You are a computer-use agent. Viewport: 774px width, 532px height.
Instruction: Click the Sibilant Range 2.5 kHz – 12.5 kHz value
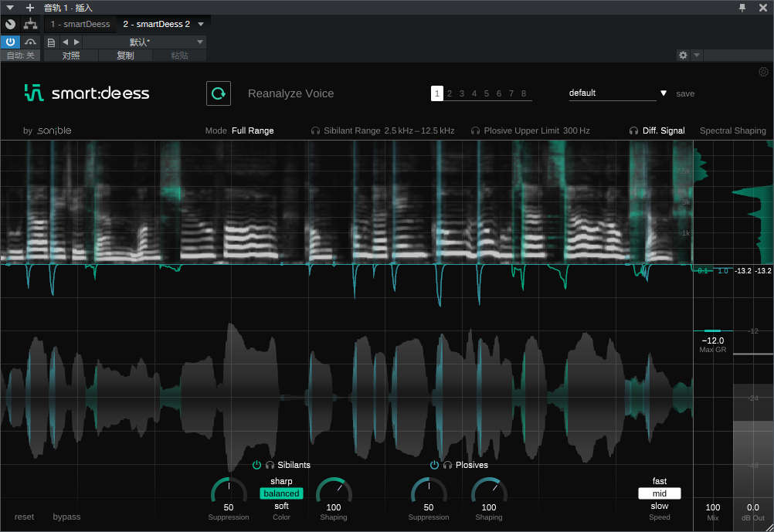[x=419, y=130]
